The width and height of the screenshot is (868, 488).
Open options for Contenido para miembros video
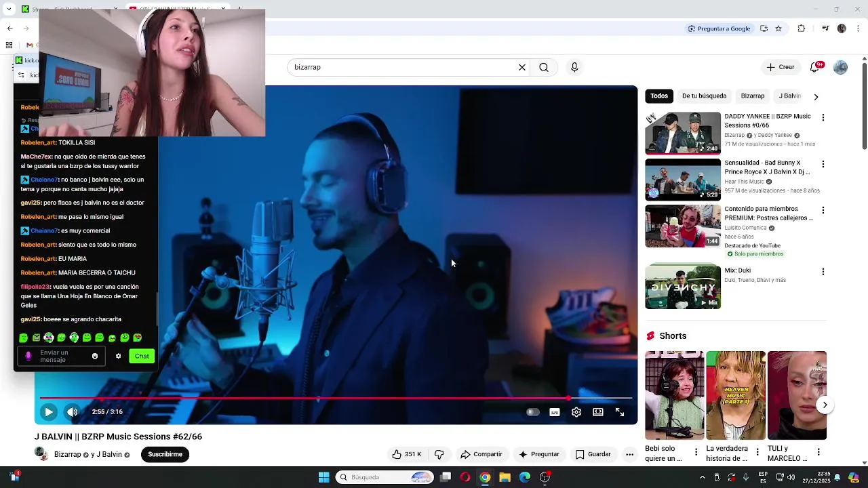coord(823,210)
